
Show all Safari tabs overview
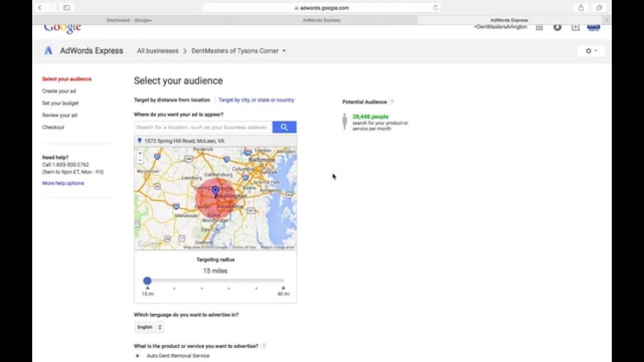(x=599, y=8)
